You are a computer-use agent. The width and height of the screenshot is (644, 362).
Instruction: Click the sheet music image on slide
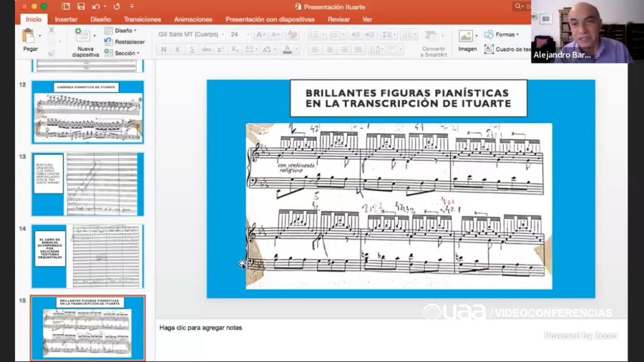(399, 206)
